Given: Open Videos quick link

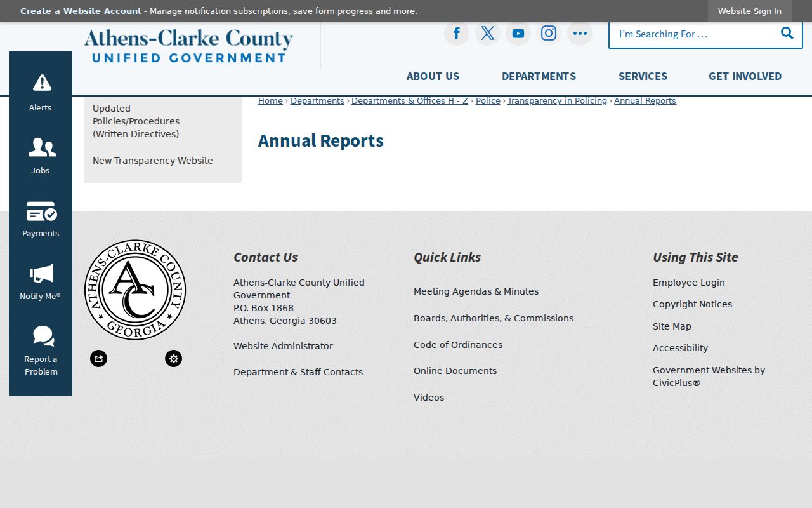Looking at the screenshot, I should pos(429,398).
